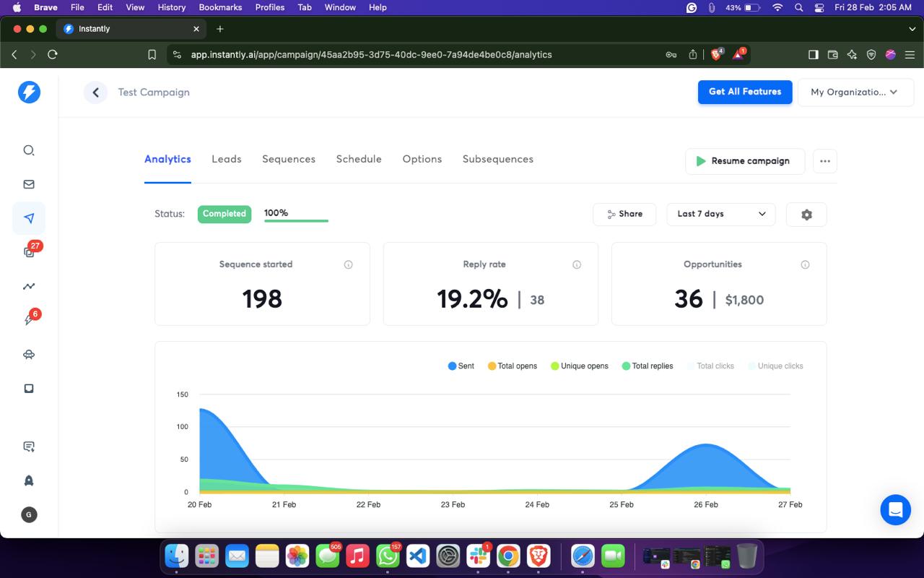Click the 19.2% reply rate value
Screen dimensions: 924x578
(472, 299)
